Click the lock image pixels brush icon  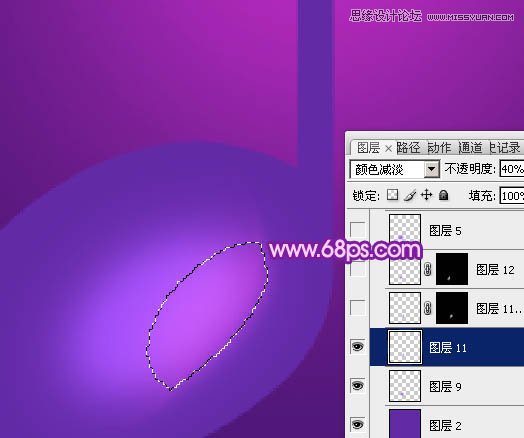[x=410, y=195]
